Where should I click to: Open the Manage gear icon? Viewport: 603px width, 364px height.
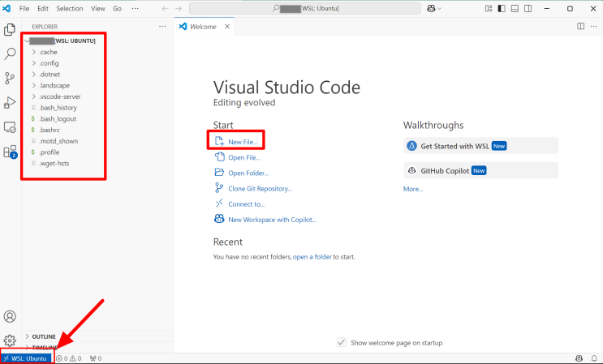[10, 340]
